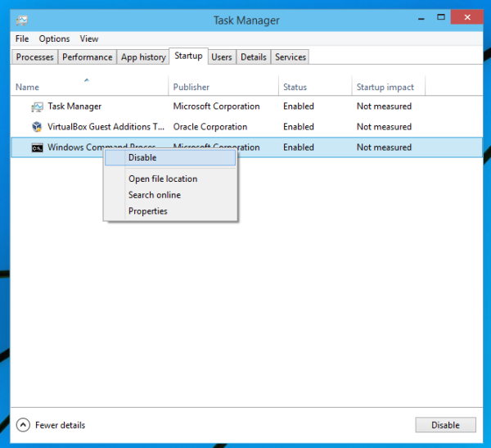Viewport: 491px width, 448px height.
Task: Click Not measured in VirtualBox row
Action: click(x=384, y=127)
